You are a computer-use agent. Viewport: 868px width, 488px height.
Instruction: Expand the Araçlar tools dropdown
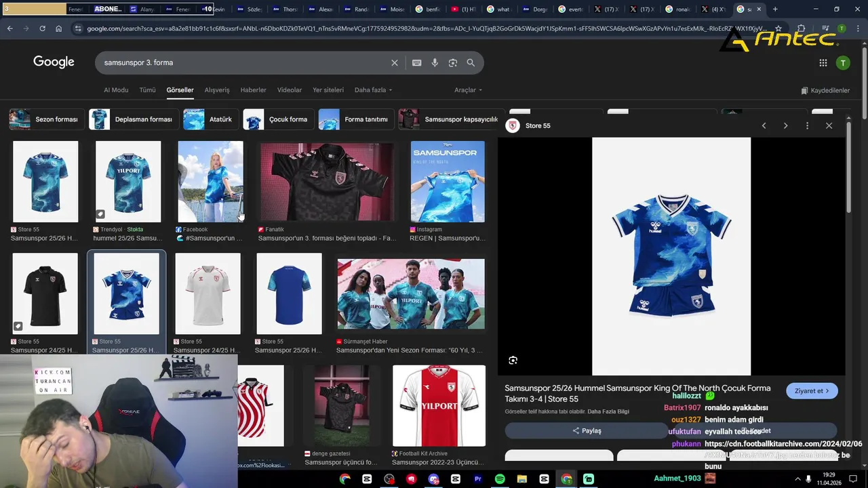click(468, 90)
